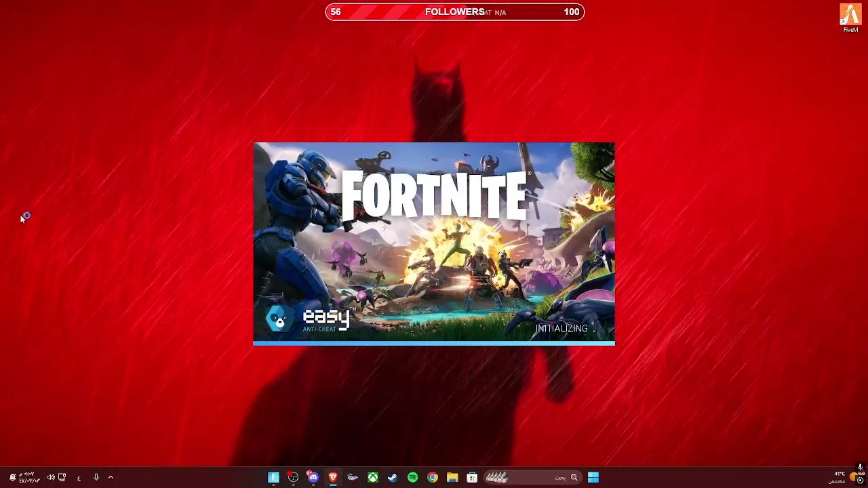Click the Fortnite splash loading progress bar
The height and width of the screenshot is (488, 868).
point(434,344)
